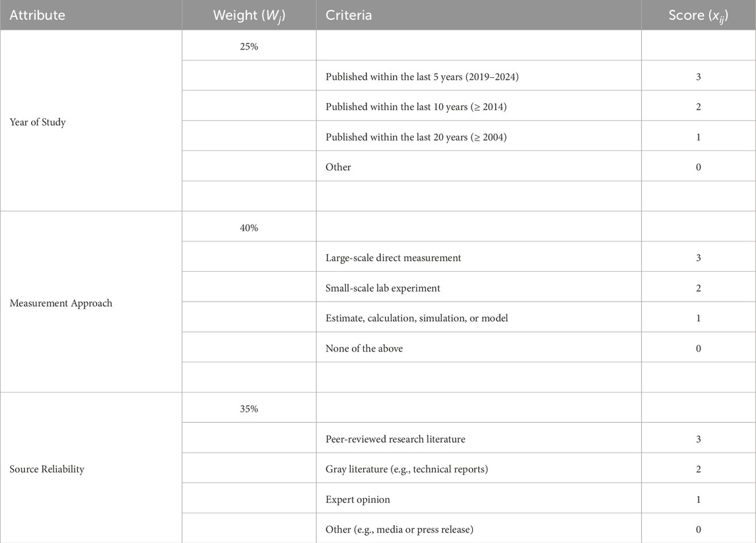Select the 'Small-scale lab experiment' criterion
This screenshot has width=756, height=543.
coord(383,288)
